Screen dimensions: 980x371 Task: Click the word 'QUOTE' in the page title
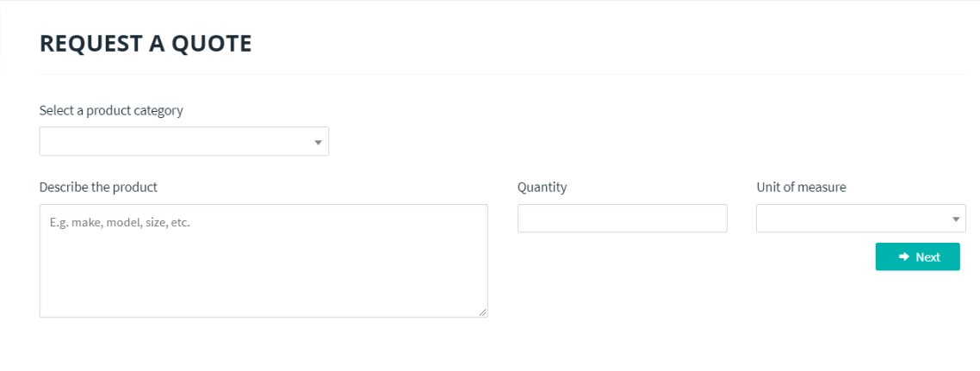212,44
